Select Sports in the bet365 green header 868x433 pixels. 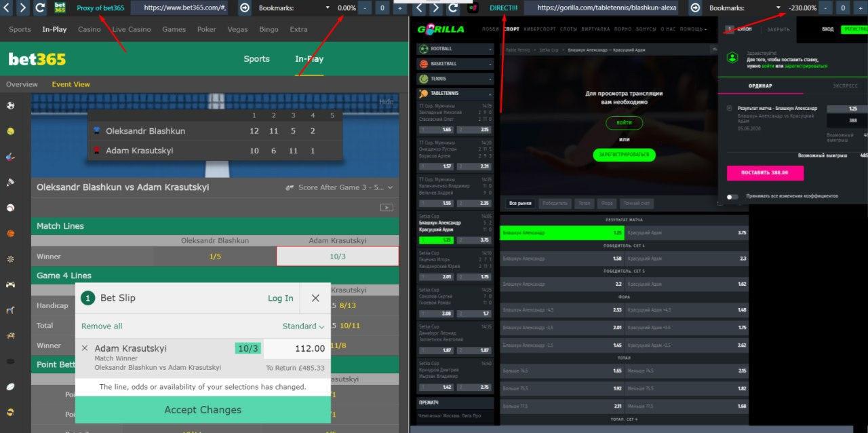coord(256,59)
